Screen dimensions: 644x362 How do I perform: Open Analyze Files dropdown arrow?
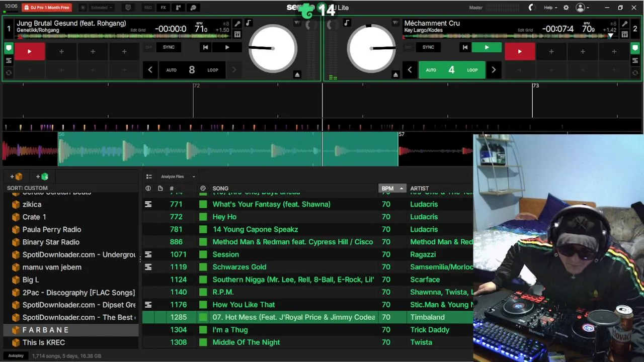click(x=194, y=176)
